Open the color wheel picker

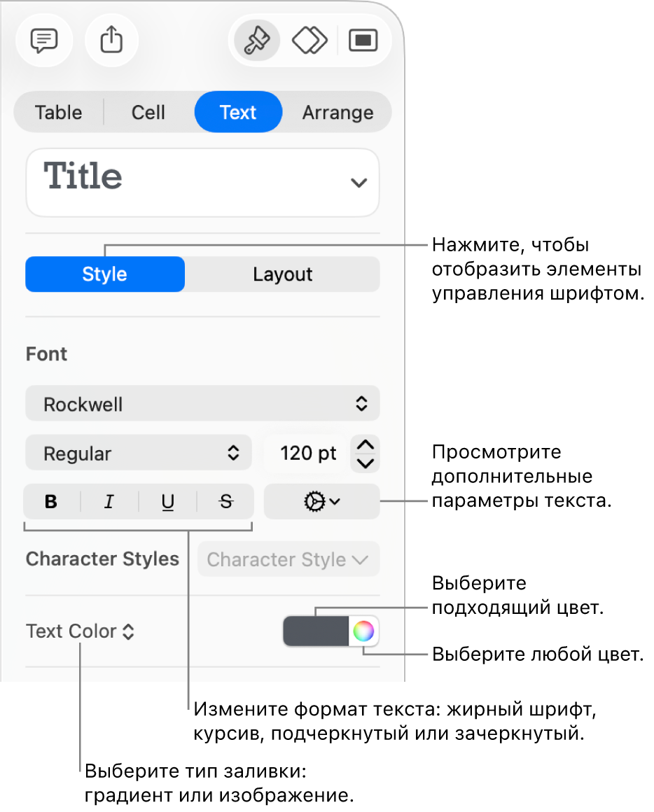[x=363, y=631]
